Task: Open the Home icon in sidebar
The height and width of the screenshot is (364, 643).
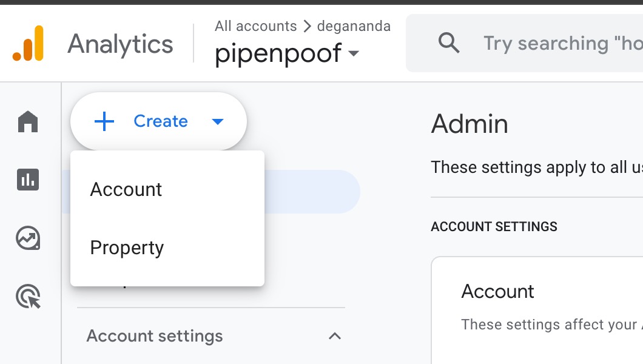Action: click(x=28, y=122)
